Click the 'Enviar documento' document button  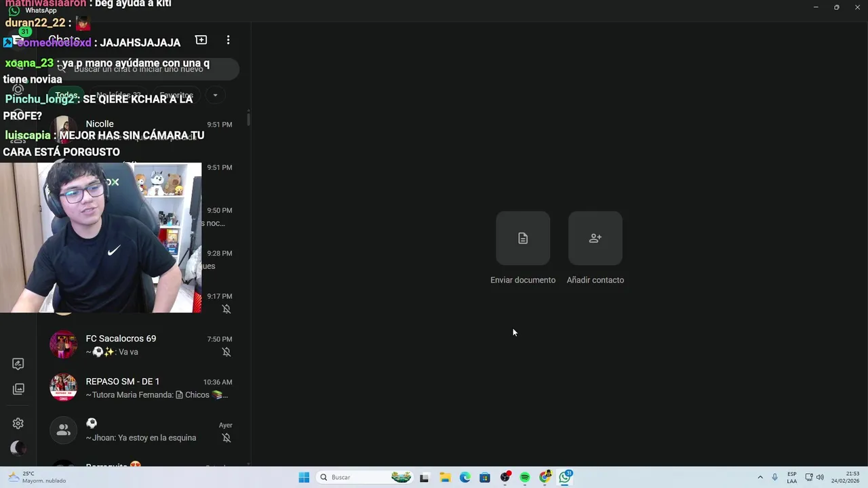pyautogui.click(x=523, y=238)
